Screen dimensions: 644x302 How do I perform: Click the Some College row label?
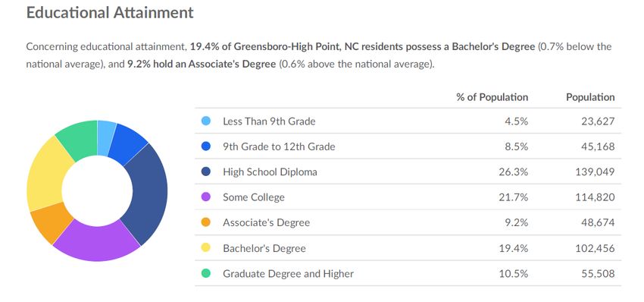[253, 197]
